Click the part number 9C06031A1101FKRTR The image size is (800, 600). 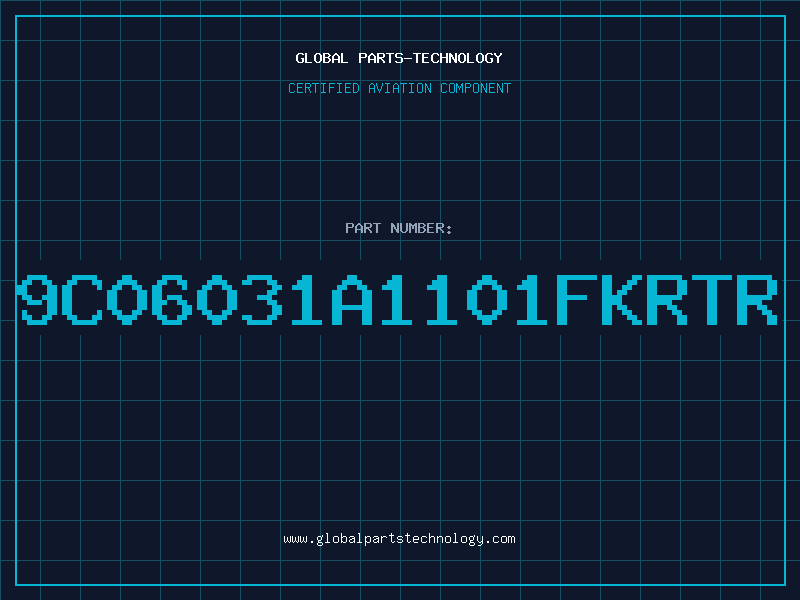coord(397,299)
